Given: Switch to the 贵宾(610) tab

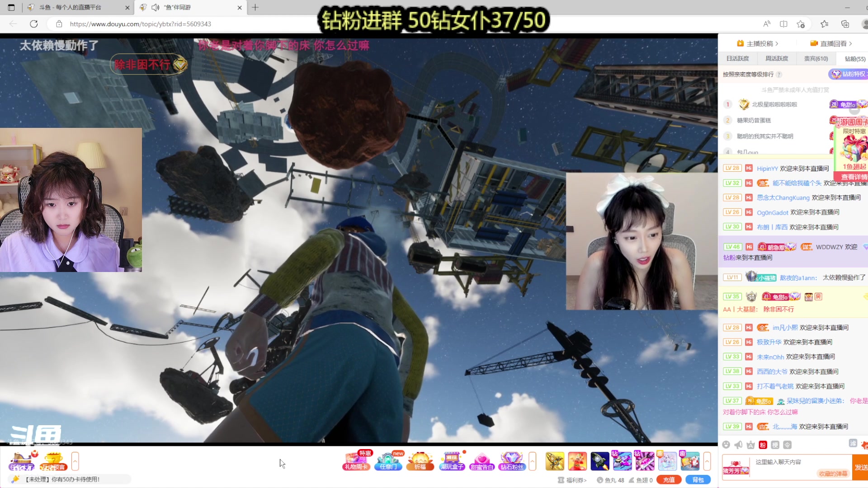Looking at the screenshot, I should 816,59.
